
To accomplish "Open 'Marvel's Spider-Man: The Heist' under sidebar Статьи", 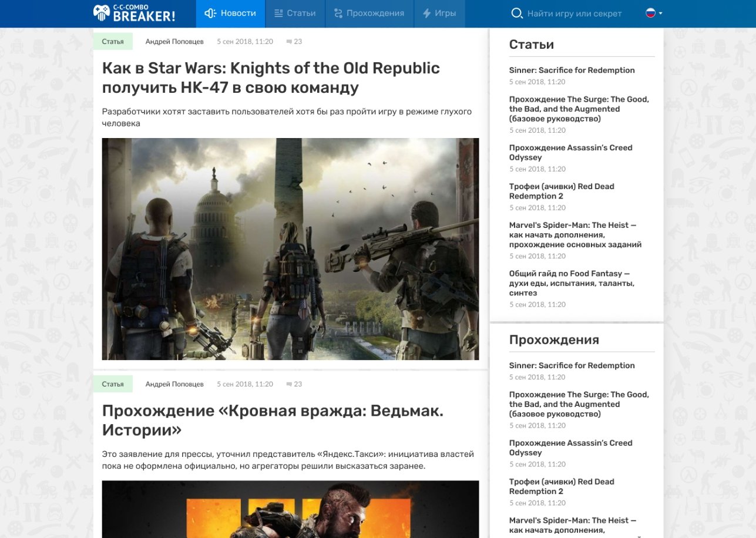I will coord(576,235).
